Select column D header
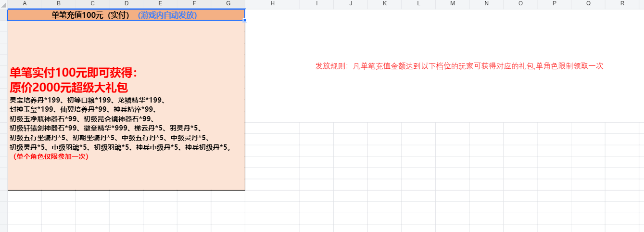This screenshot has width=644, height=232. click(x=126, y=3)
